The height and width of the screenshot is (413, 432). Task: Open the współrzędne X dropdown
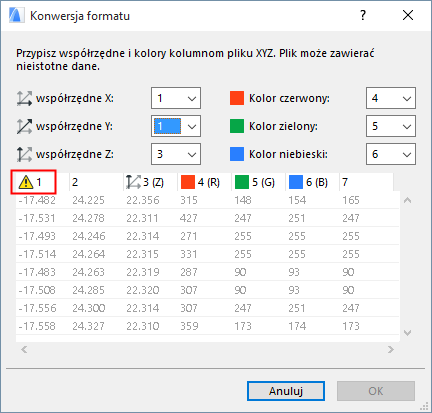[176, 98]
